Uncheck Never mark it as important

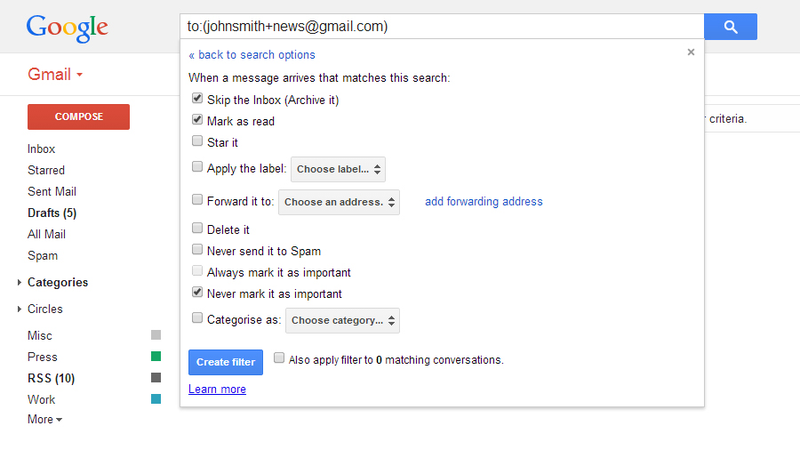pos(197,292)
